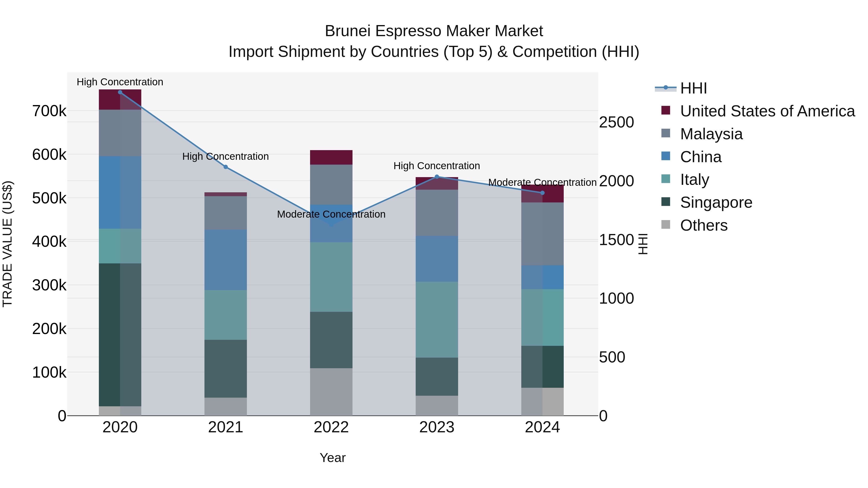This screenshot has width=868, height=488.
Task: Click the 2024 Singapore bar segment
Action: [x=542, y=367]
